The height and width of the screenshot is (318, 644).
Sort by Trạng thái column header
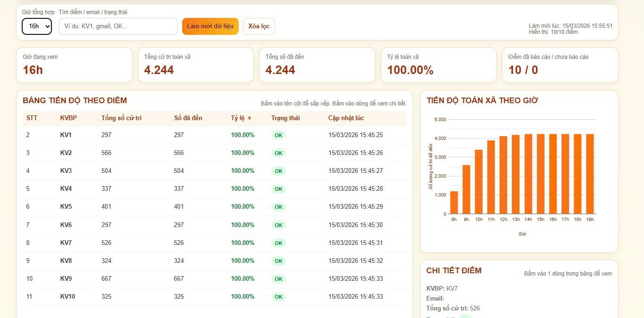285,118
